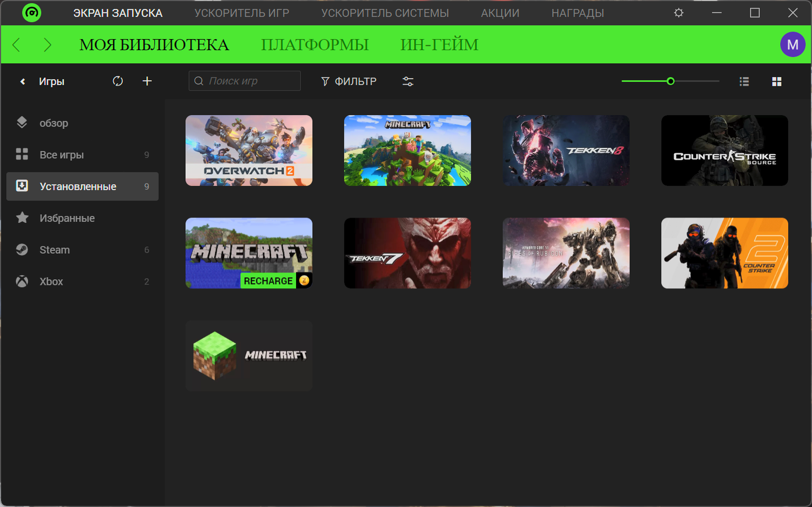Click the Razer Cortex logo icon
The width and height of the screenshot is (812, 507).
31,12
